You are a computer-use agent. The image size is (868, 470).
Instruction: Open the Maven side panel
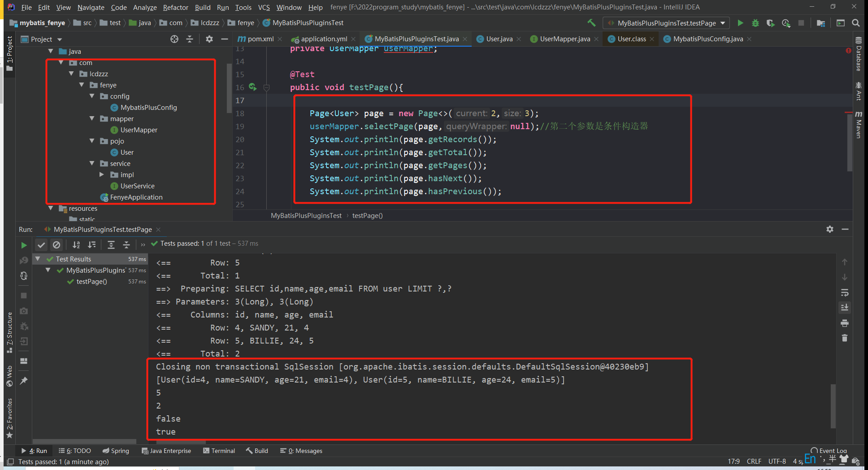859,125
